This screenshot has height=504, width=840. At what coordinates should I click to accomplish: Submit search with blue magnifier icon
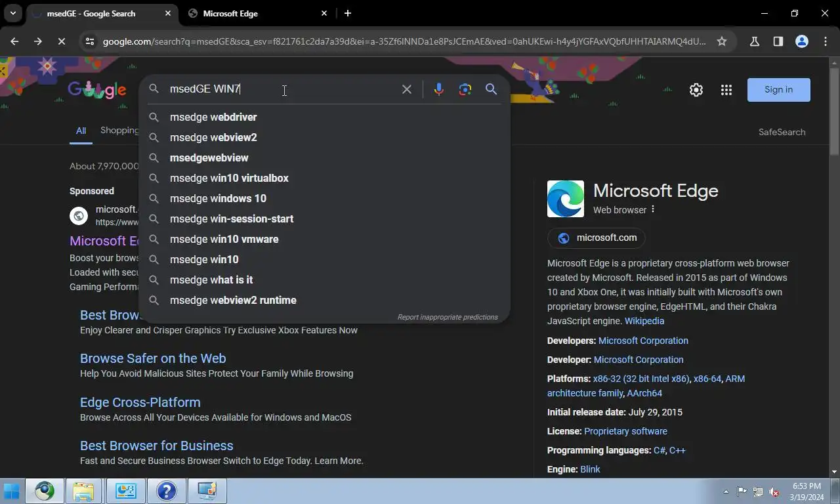point(491,89)
